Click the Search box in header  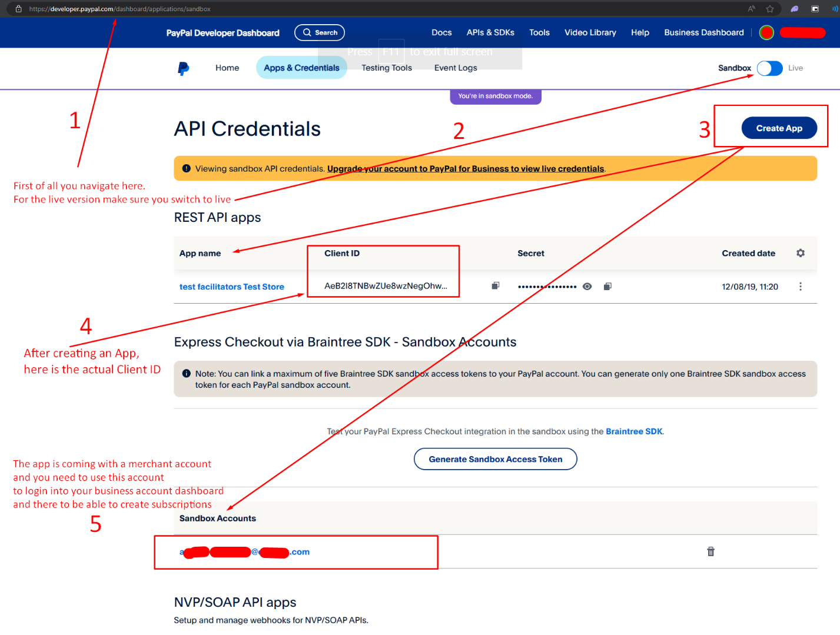tap(320, 33)
